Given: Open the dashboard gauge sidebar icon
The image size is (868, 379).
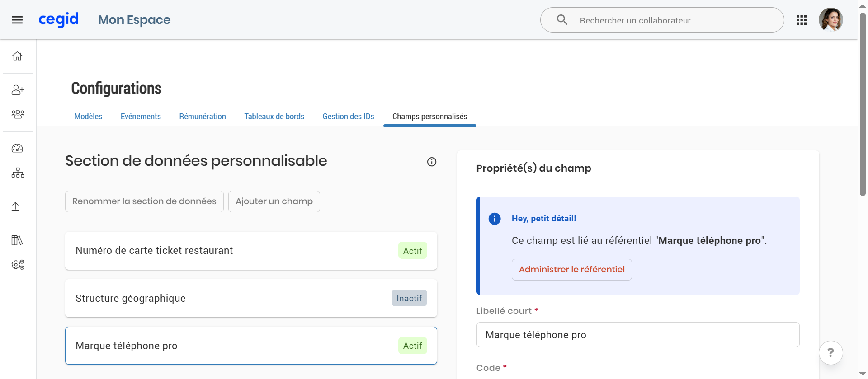Looking at the screenshot, I should click(x=17, y=148).
